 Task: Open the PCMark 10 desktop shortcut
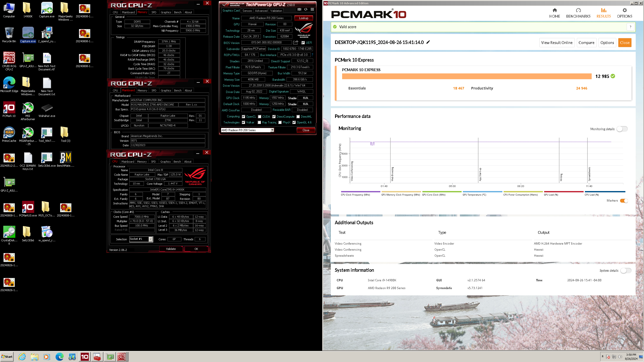coord(9,109)
